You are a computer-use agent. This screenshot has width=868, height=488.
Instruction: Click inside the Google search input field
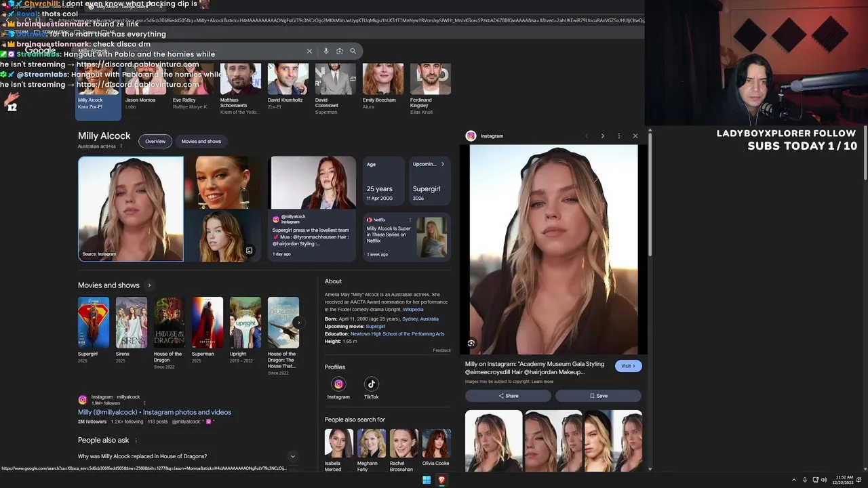[190, 51]
